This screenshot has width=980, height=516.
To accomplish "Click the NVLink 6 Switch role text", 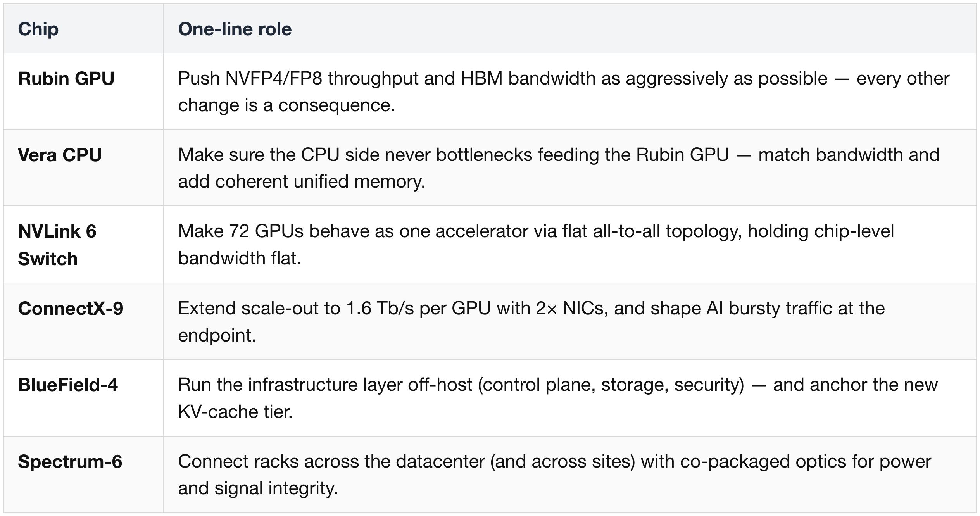I will pos(536,245).
